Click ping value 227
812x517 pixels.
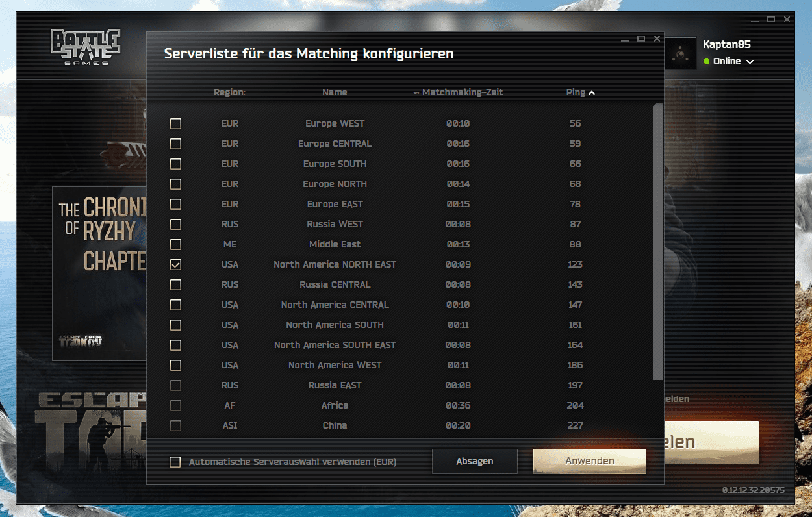pyautogui.click(x=575, y=425)
